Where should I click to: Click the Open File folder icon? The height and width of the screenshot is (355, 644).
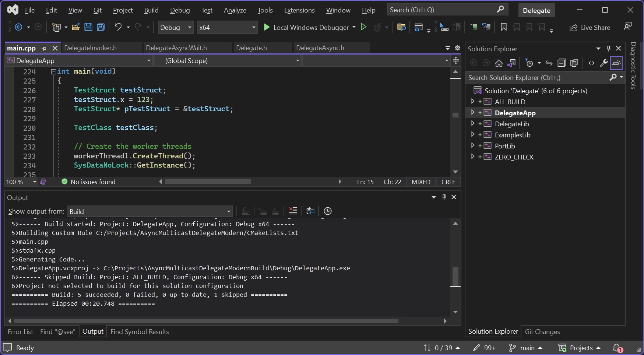[x=75, y=27]
